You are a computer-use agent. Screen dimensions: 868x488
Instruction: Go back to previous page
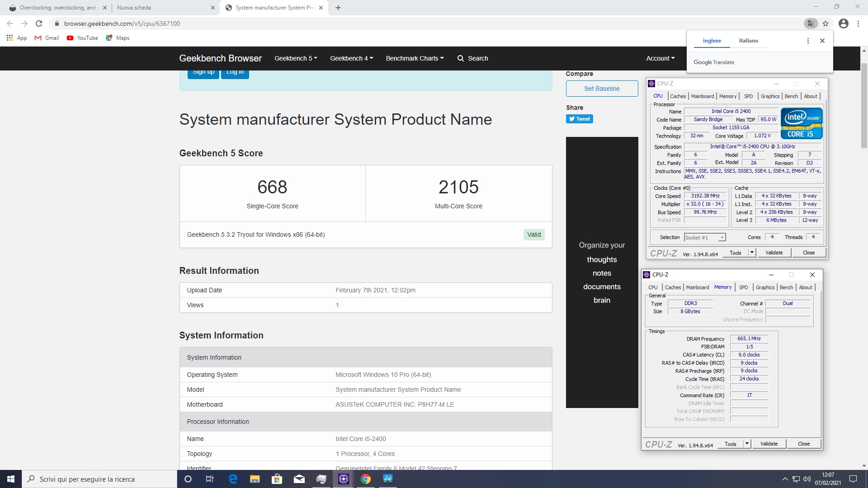pos(10,23)
